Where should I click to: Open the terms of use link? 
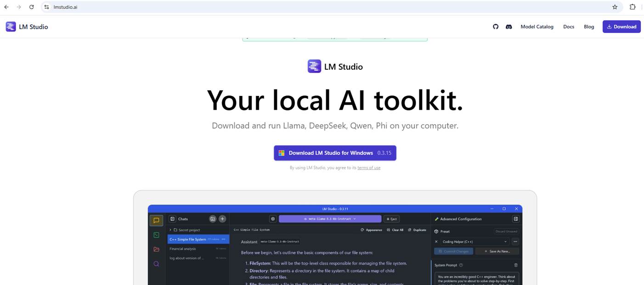[369, 168]
